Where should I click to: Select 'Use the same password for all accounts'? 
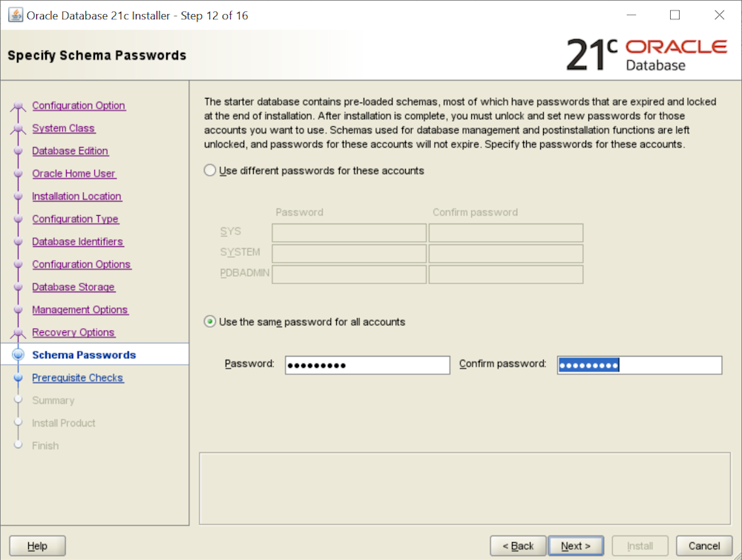click(x=210, y=322)
